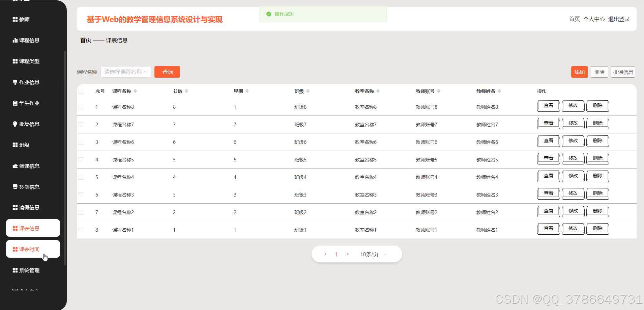This screenshot has width=644, height=310.
Task: Sort by 教室名称 column arrows
Action: [x=378, y=91]
